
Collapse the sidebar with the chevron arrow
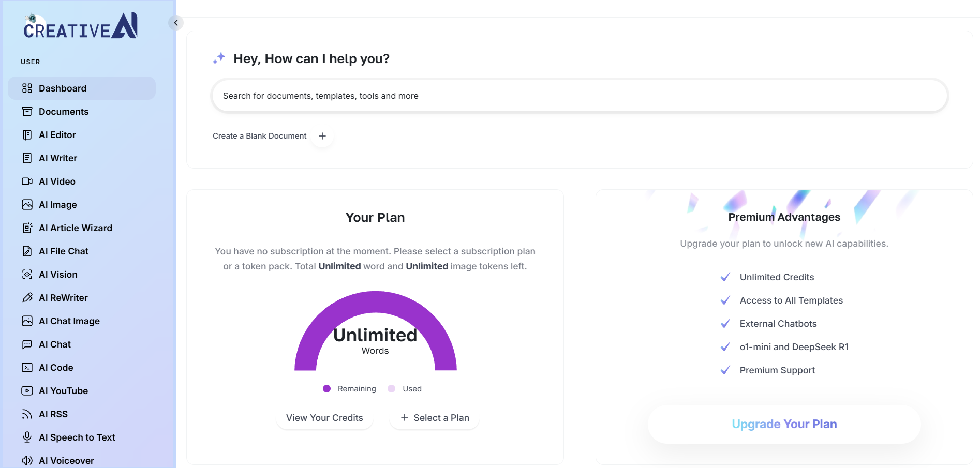[x=176, y=23]
